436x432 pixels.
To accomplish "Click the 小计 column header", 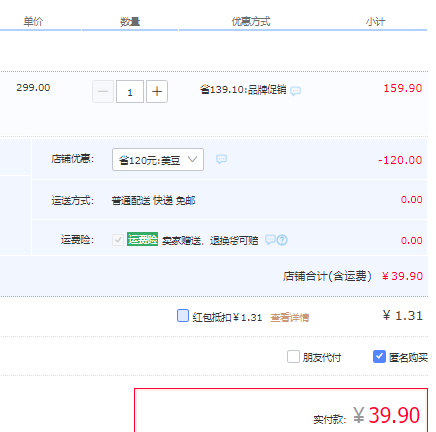I will pos(375,22).
